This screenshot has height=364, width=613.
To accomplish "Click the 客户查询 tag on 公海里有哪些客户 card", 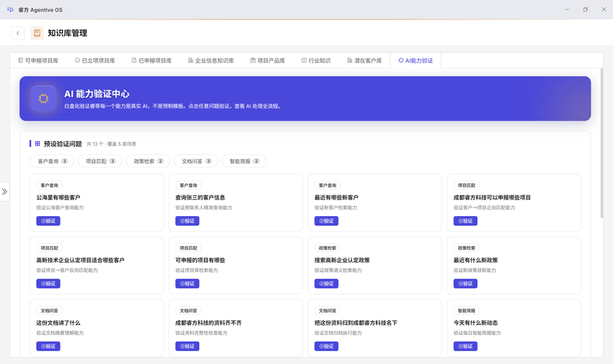I will point(50,185).
